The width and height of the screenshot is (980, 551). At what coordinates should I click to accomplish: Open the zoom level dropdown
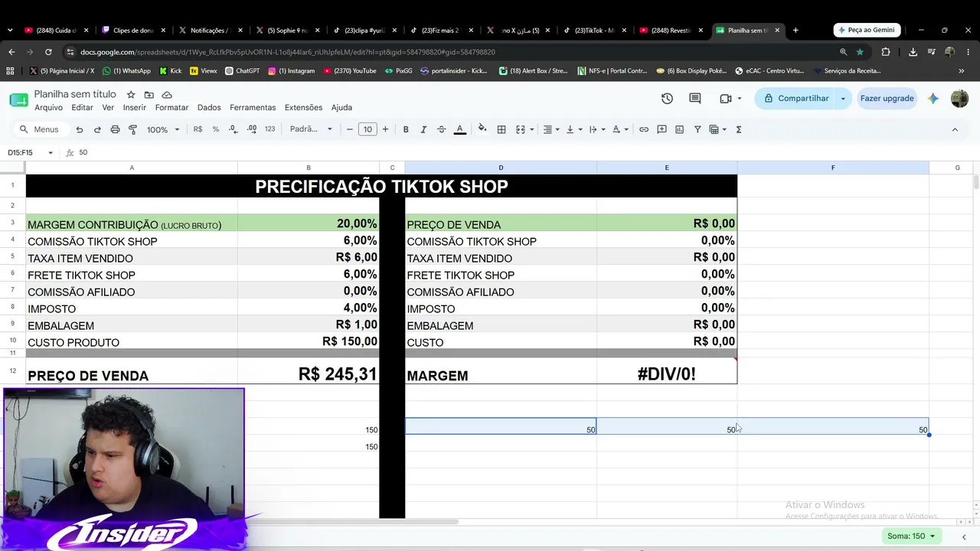click(163, 129)
